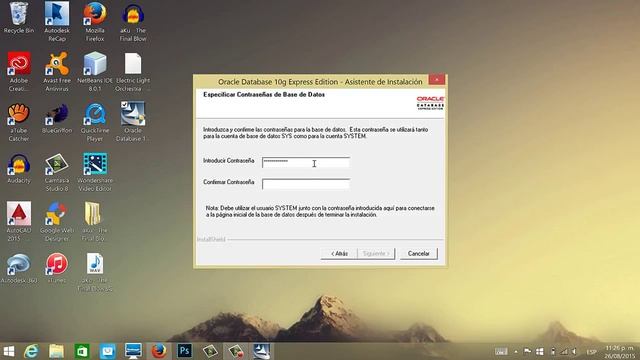Select the Autodesk 360 desktop shortcut
The image size is (640, 360).
[x=18, y=269]
